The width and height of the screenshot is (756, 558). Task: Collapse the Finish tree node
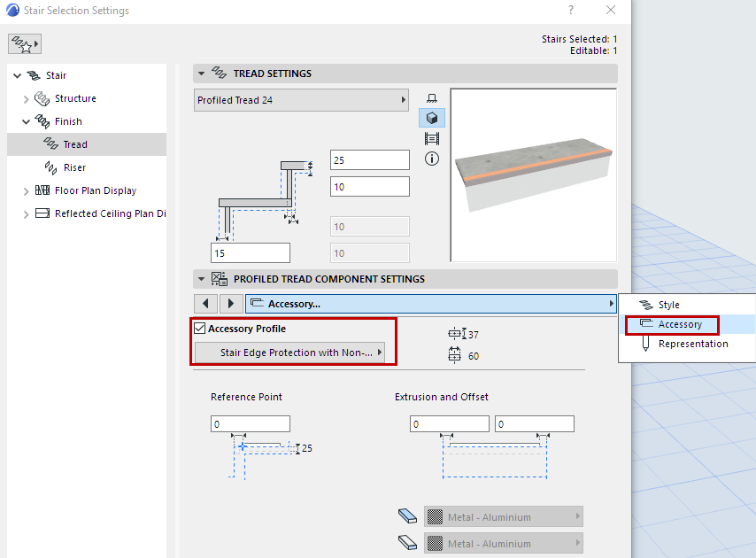pyautogui.click(x=26, y=122)
